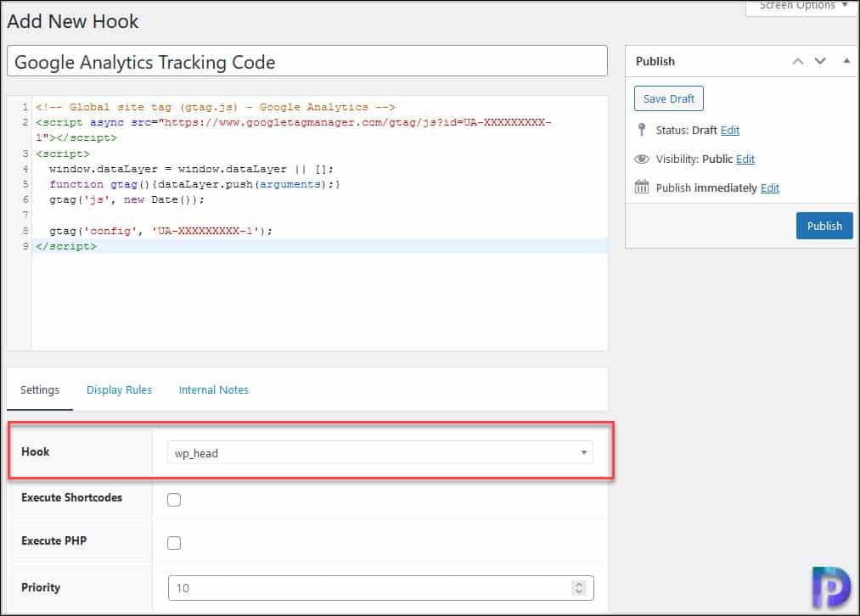Click the hook title input field
The image size is (860, 616).
[x=307, y=61]
